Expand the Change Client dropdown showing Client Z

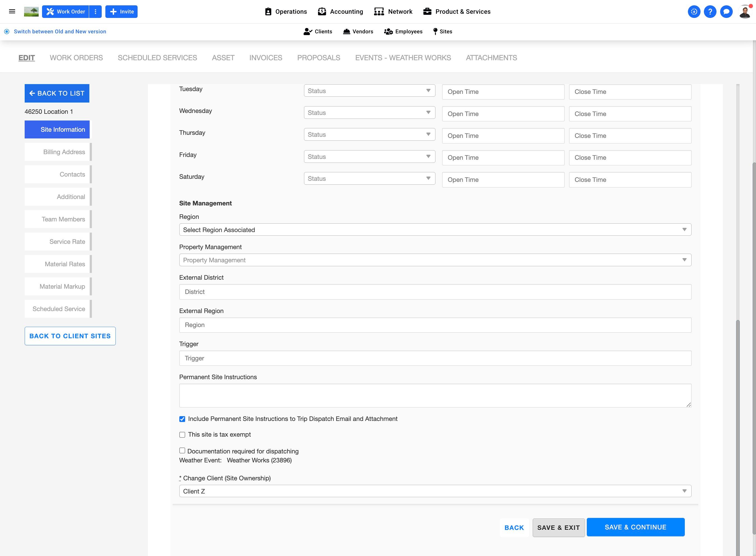point(435,491)
